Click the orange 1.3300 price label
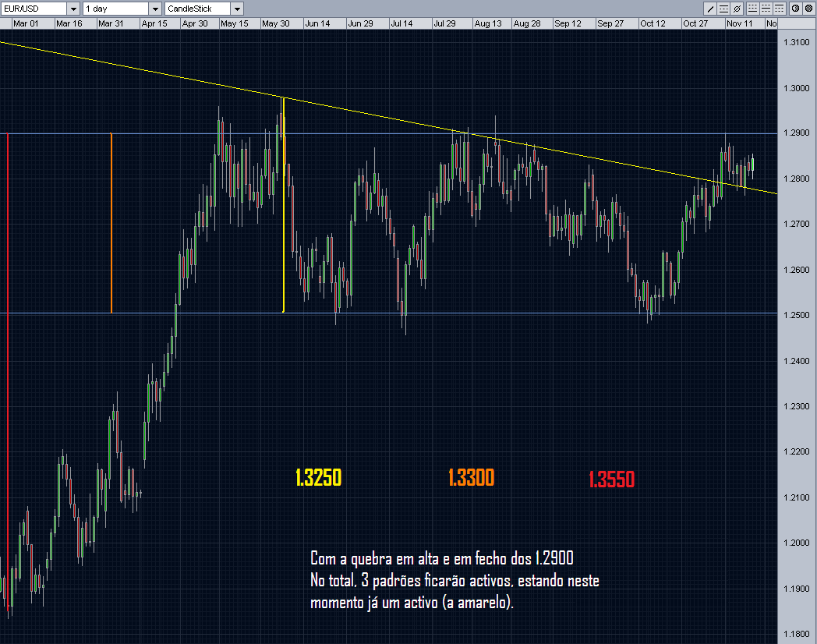817x644 pixels. point(471,478)
